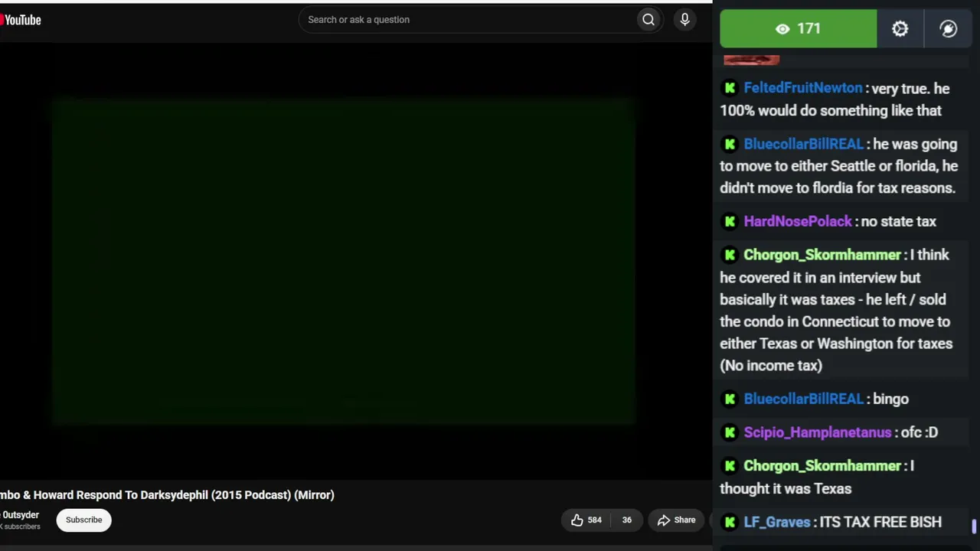Click the Kick badge beside bingo message author

click(x=730, y=399)
